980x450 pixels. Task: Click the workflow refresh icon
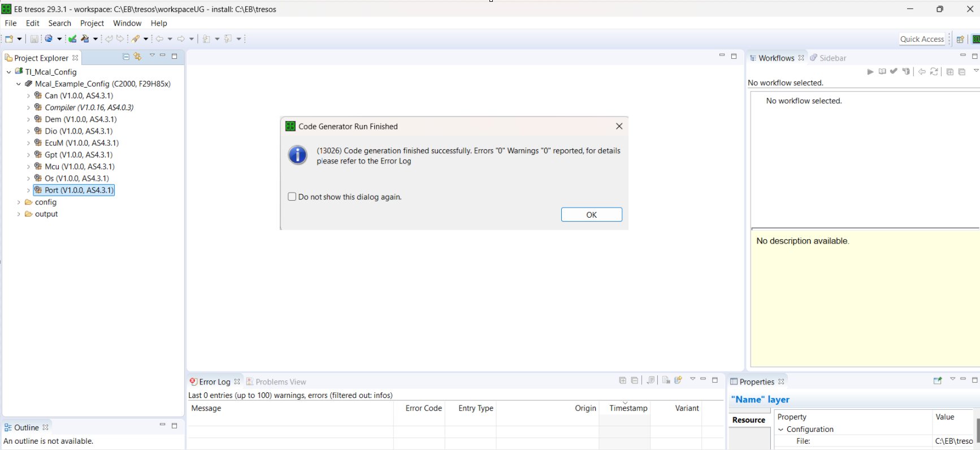point(934,72)
